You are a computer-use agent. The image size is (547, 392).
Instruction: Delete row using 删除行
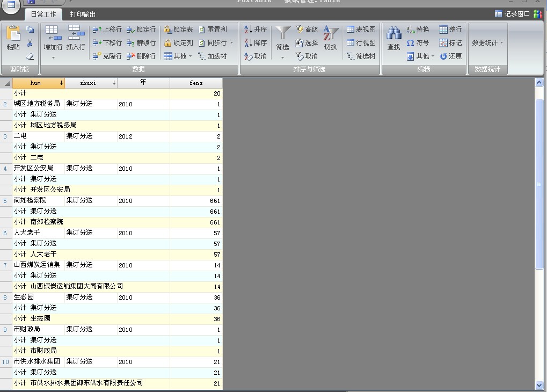tap(141, 56)
